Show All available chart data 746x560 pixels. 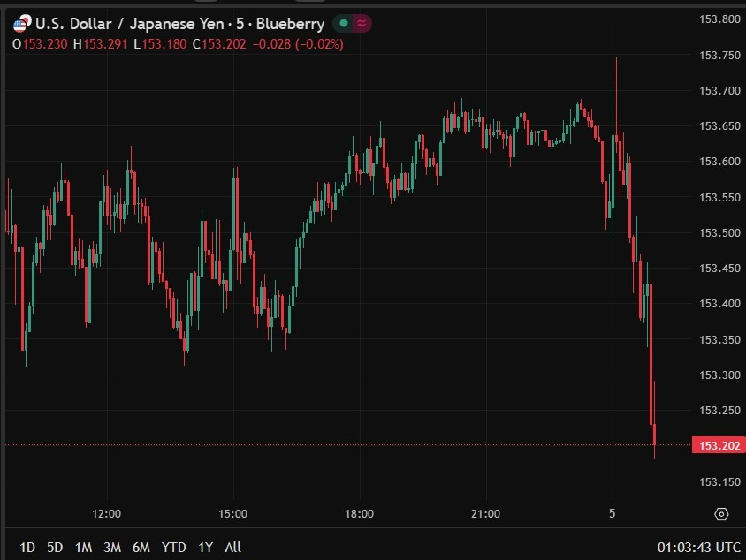pyautogui.click(x=232, y=548)
